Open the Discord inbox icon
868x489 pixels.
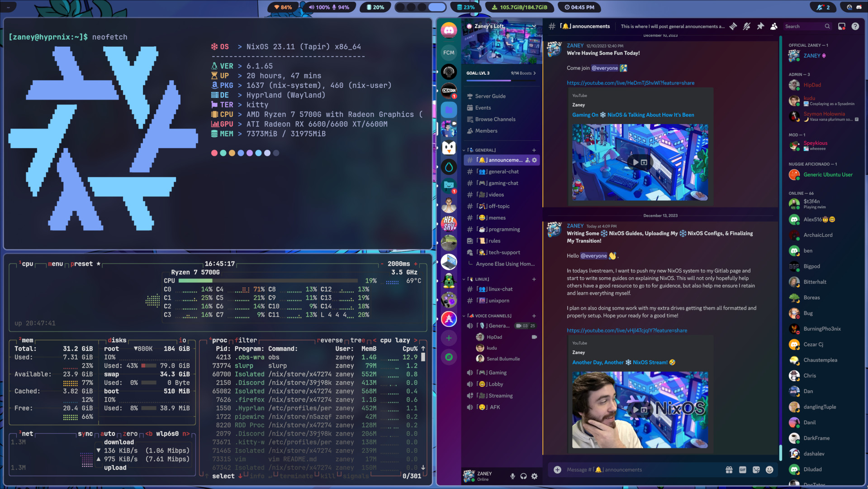pyautogui.click(x=842, y=26)
